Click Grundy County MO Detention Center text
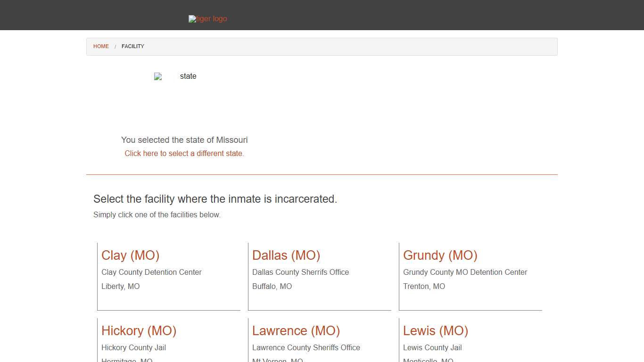644x362 pixels. coord(465,272)
